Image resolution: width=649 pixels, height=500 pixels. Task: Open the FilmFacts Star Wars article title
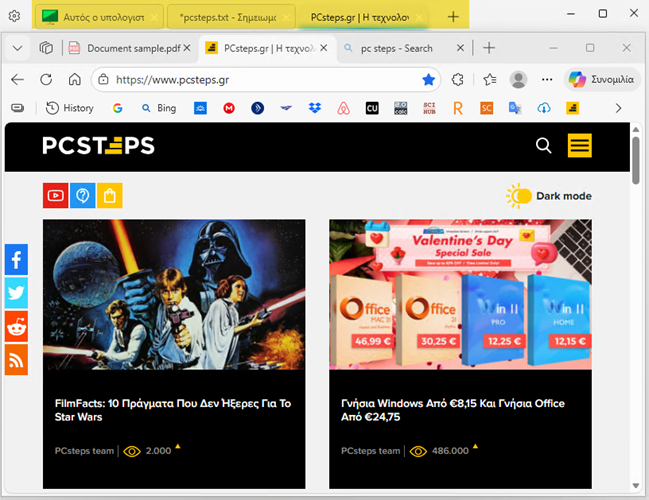[x=173, y=411]
